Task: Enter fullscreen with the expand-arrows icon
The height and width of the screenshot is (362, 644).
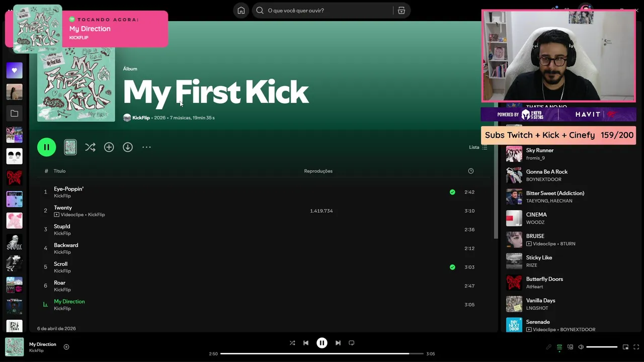Action: click(x=636, y=347)
